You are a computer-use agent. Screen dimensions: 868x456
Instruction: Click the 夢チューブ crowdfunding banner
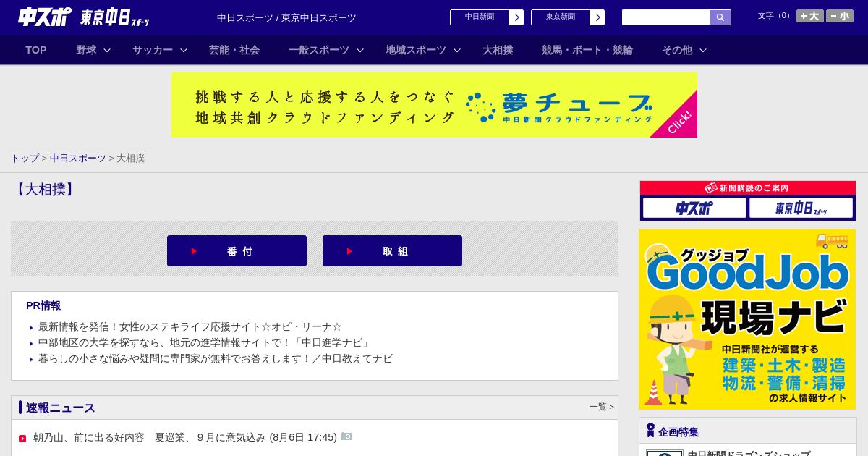tap(434, 105)
